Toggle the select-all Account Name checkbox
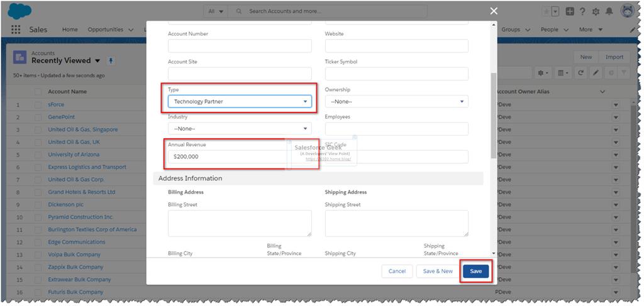 click(x=38, y=92)
